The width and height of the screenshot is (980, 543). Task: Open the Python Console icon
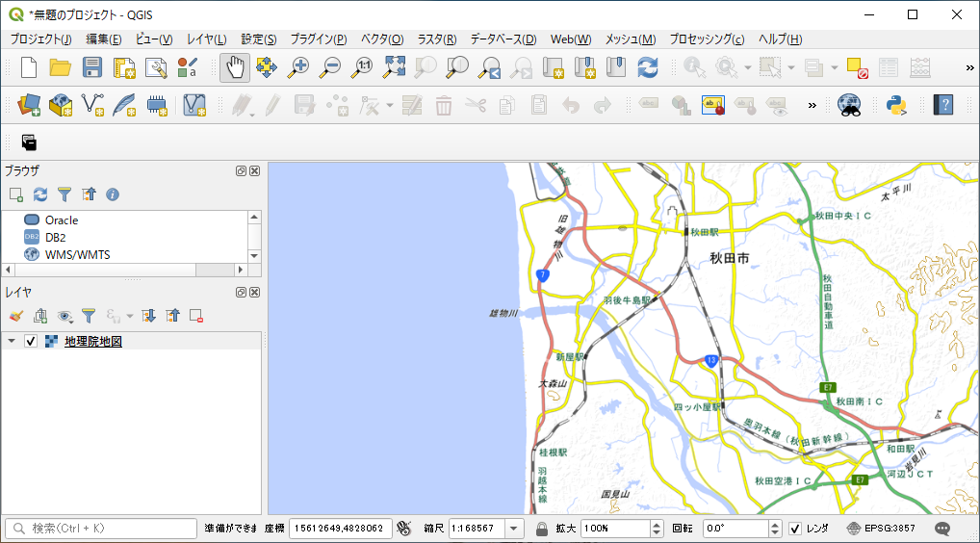(896, 105)
